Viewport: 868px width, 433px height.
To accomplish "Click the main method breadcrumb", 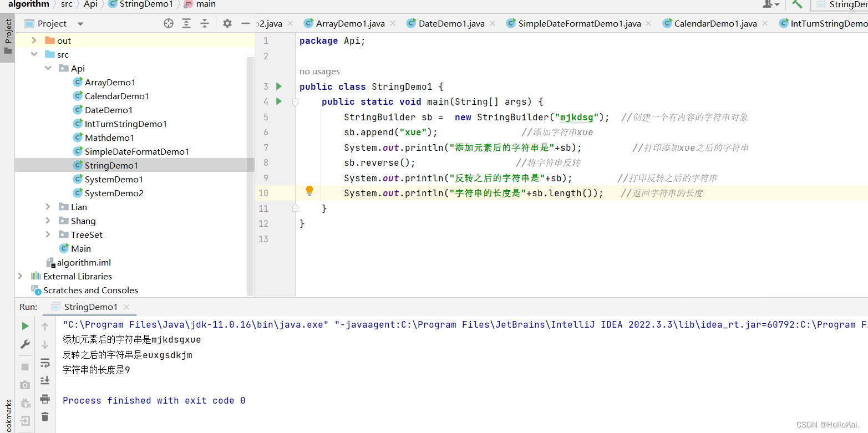I will click(x=200, y=4).
